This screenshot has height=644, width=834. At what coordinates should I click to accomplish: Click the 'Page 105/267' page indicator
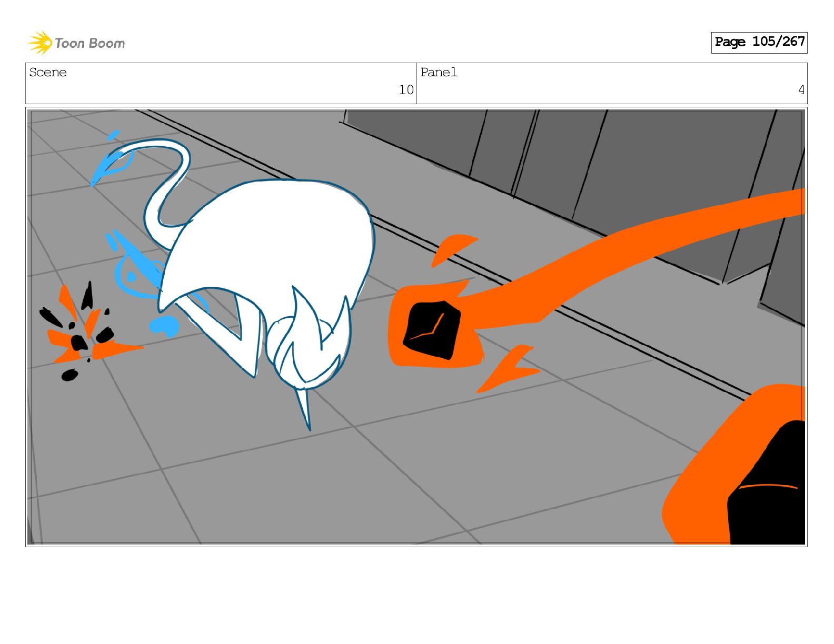click(759, 42)
